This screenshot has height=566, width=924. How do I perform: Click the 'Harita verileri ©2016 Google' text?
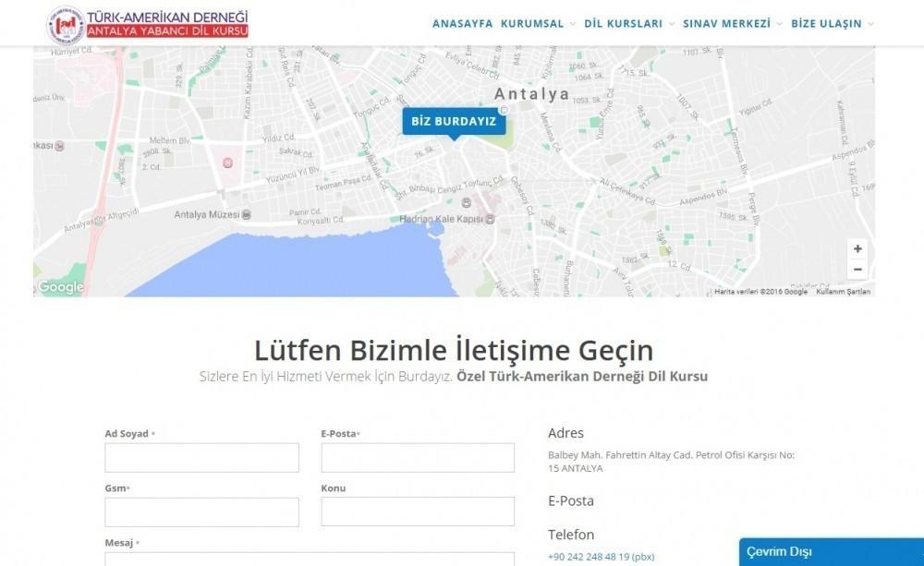(x=760, y=292)
